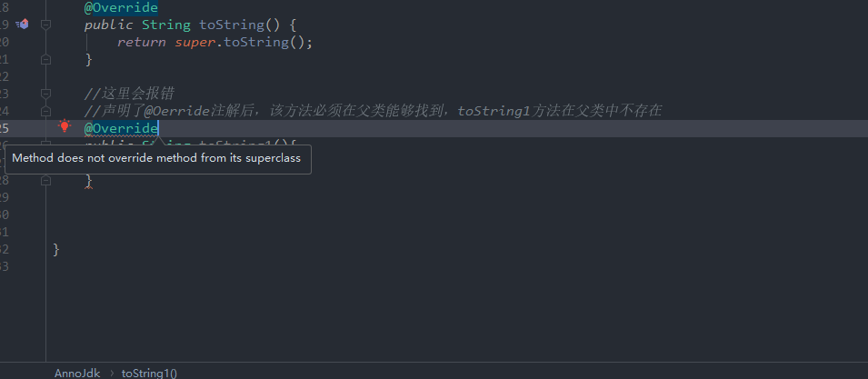Screen dimensions: 868x379
Task: Click the class closing brace near the bottom
Action: point(56,249)
